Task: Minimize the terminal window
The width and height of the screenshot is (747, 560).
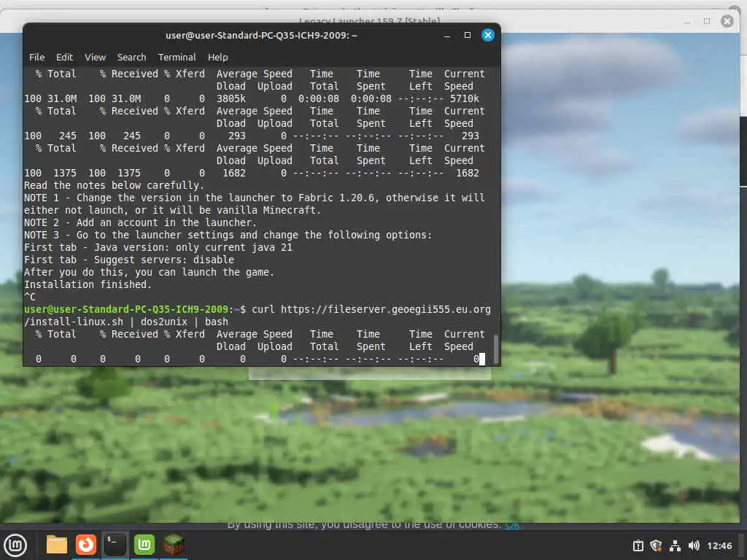Action: (x=447, y=35)
